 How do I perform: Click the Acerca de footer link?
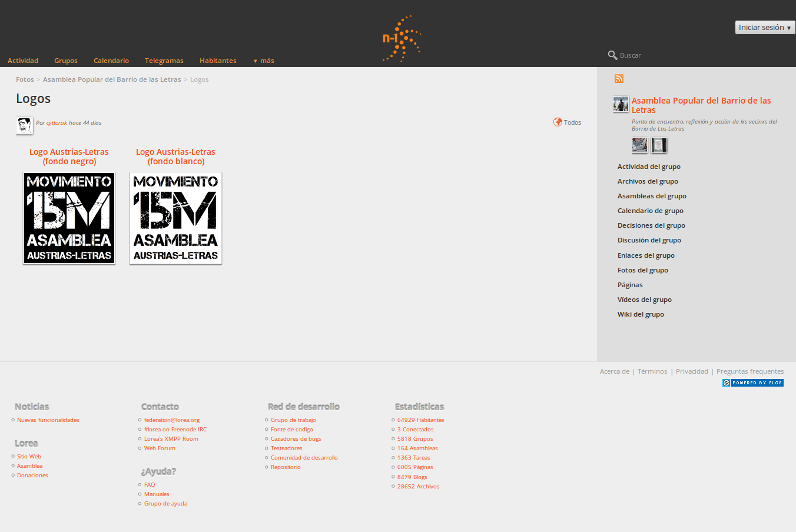pyautogui.click(x=615, y=371)
